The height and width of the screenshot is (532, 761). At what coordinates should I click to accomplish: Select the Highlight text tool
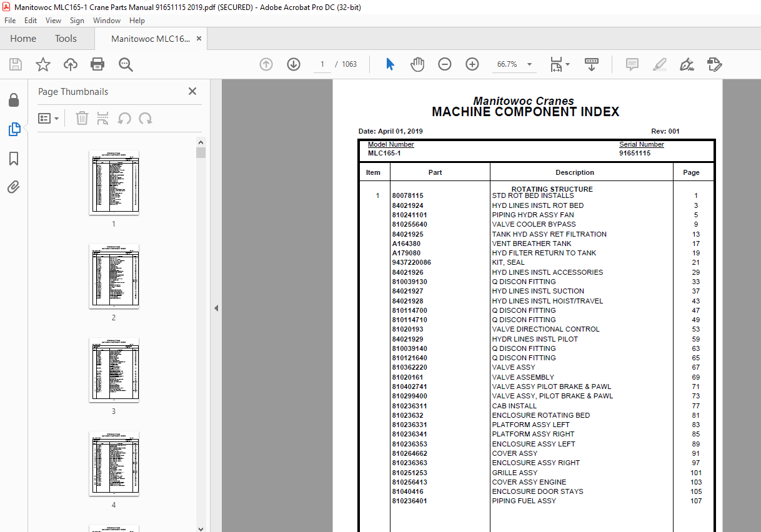tap(659, 64)
